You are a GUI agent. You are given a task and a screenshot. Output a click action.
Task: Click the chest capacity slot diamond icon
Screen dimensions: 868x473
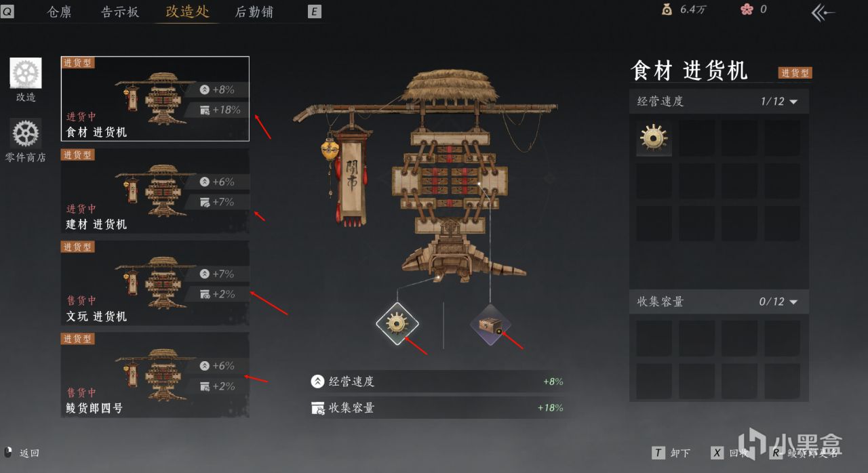tap(490, 325)
